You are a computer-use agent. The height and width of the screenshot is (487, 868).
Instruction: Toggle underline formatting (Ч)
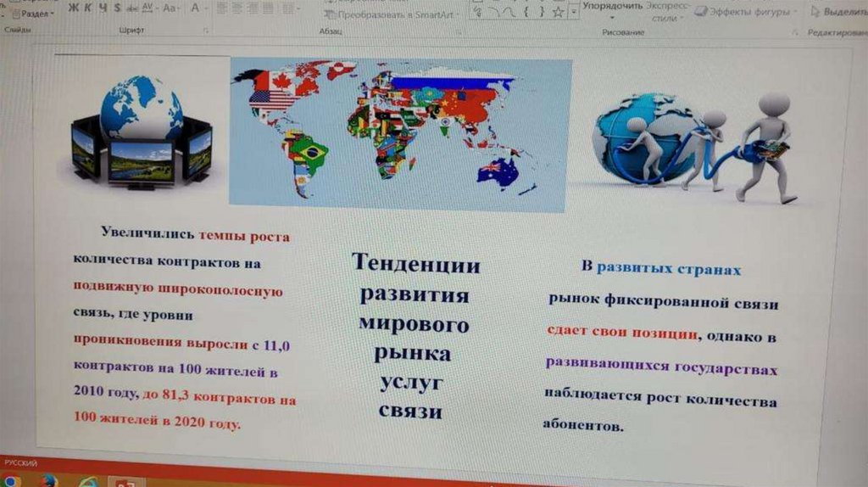click(103, 8)
